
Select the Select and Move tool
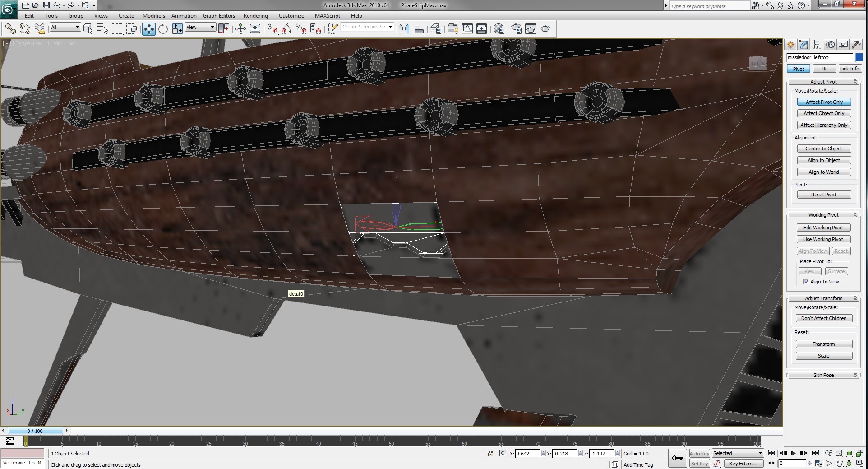pyautogui.click(x=148, y=29)
